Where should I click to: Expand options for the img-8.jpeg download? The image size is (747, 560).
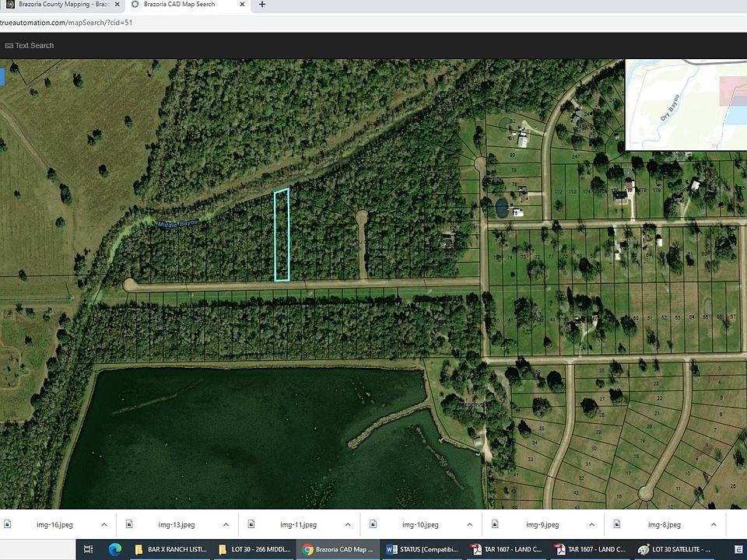[713, 524]
